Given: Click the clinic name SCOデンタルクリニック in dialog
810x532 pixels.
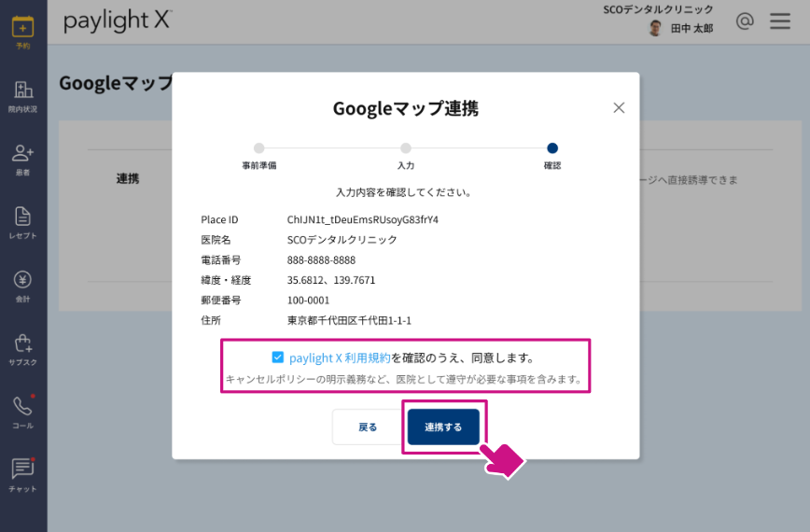Looking at the screenshot, I should pyautogui.click(x=342, y=240).
